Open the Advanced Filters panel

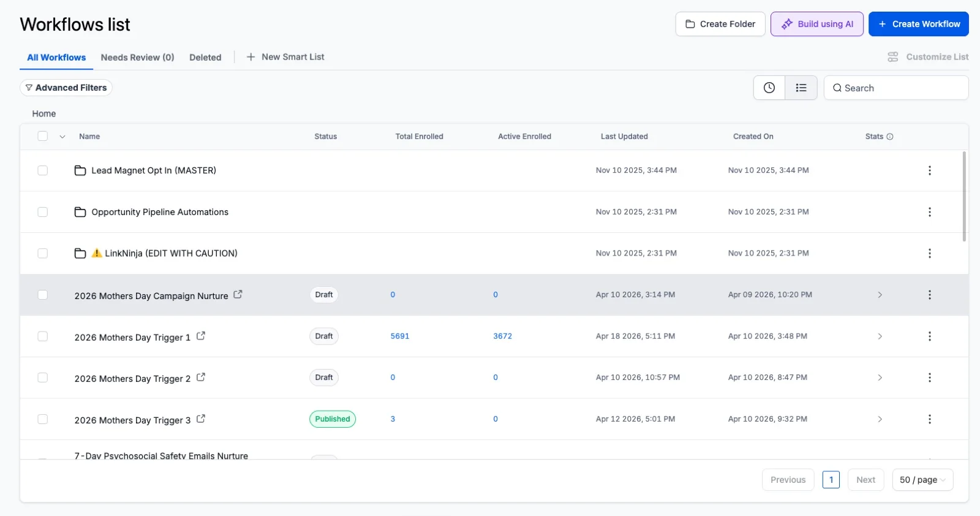point(66,88)
